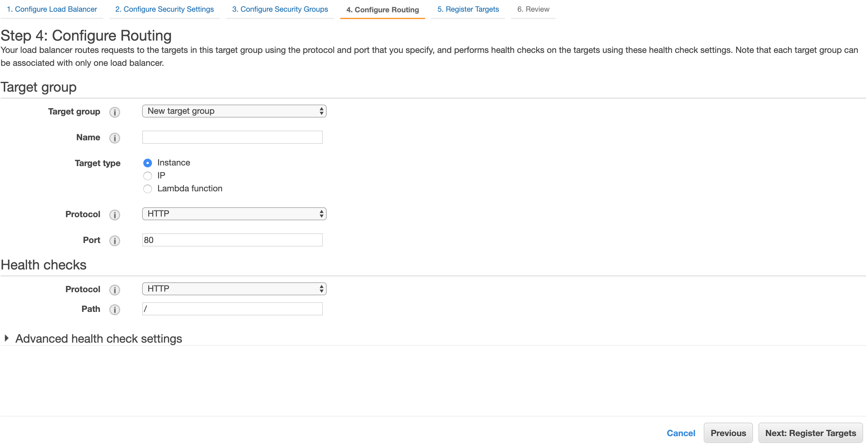Go to Configure Load Balancer step tab
868x446 pixels.
click(x=52, y=9)
